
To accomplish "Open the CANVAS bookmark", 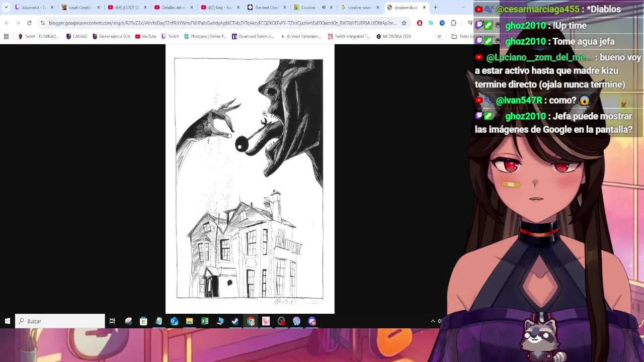I will (76, 36).
